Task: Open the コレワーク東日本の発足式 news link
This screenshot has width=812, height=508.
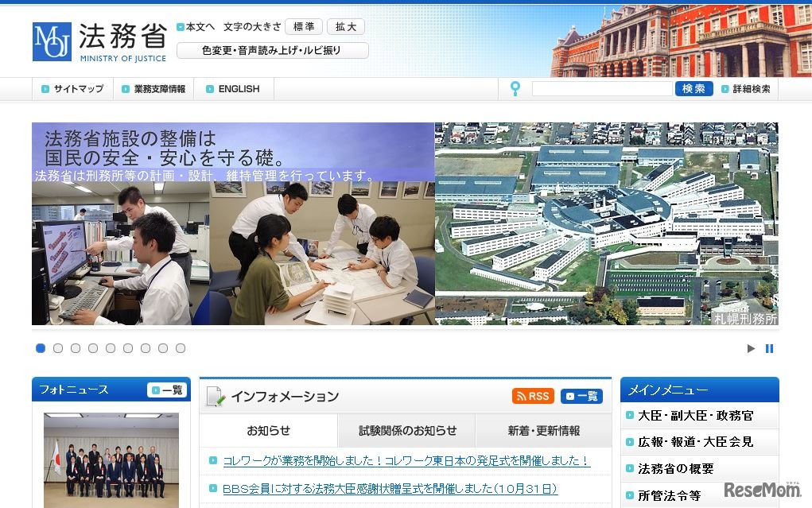Action: point(406,461)
